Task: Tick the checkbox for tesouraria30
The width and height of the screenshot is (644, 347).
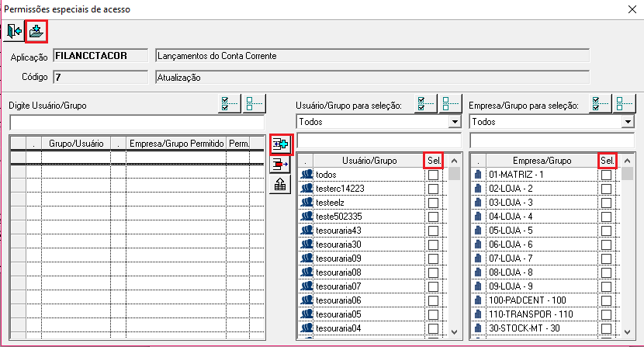Action: click(x=433, y=245)
